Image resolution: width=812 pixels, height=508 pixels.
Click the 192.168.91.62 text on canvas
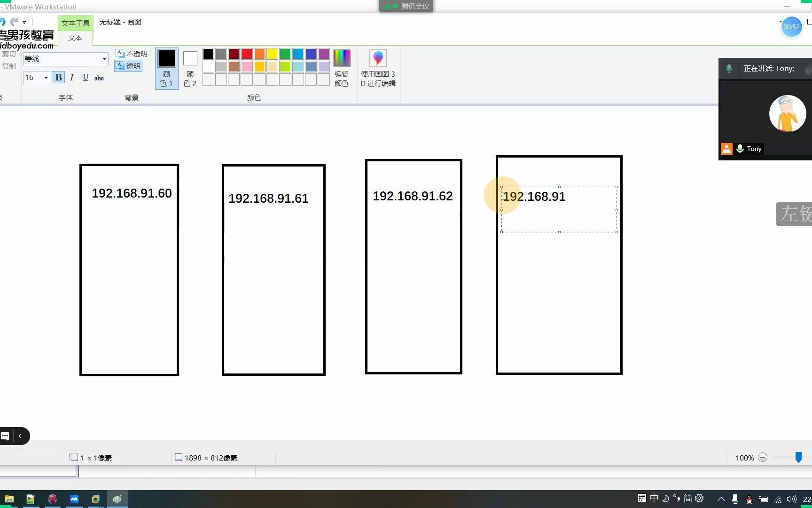(x=413, y=196)
